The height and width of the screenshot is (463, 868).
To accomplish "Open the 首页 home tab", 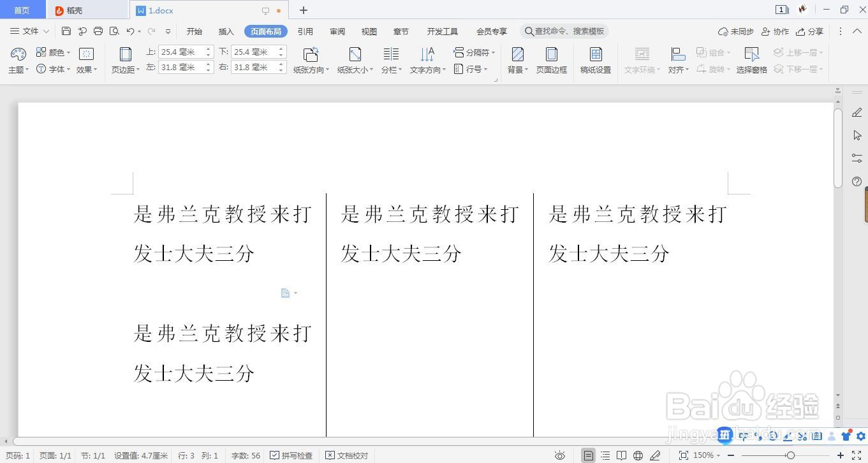I will tap(22, 10).
